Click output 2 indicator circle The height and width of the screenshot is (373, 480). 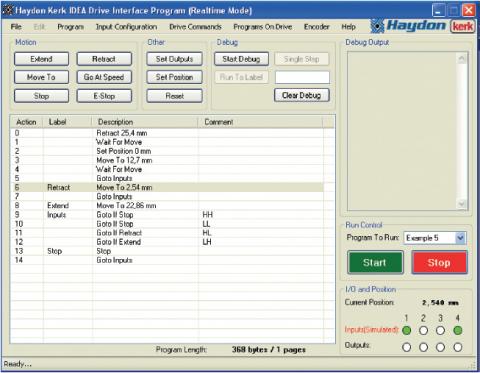pos(423,347)
